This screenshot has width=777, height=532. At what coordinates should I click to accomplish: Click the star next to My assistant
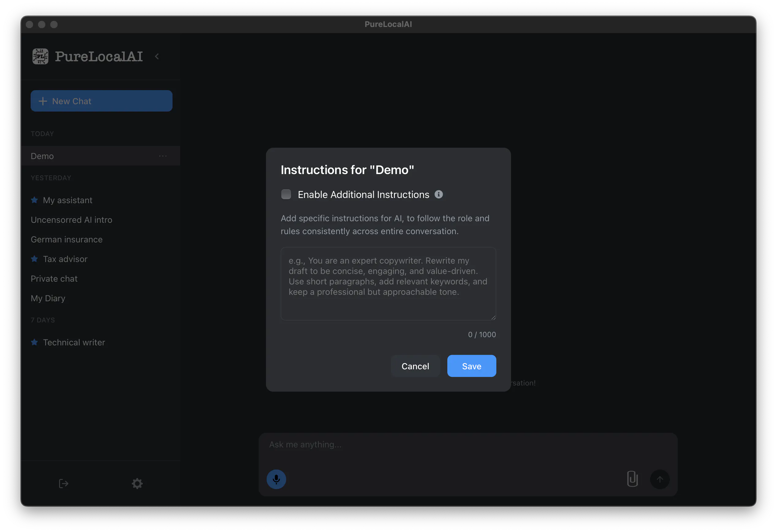[x=34, y=200]
